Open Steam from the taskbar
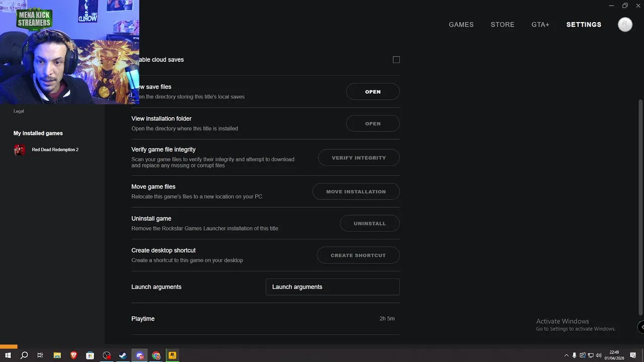644x362 pixels. tap(123, 355)
